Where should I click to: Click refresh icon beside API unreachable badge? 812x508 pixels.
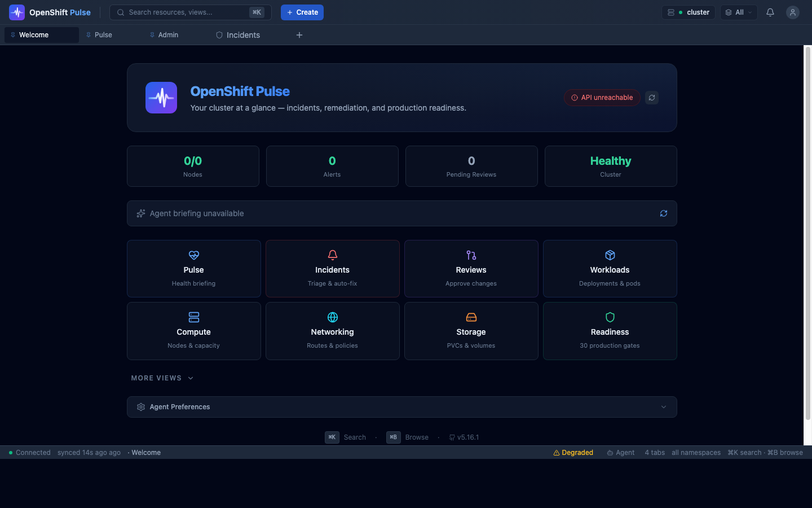point(651,98)
